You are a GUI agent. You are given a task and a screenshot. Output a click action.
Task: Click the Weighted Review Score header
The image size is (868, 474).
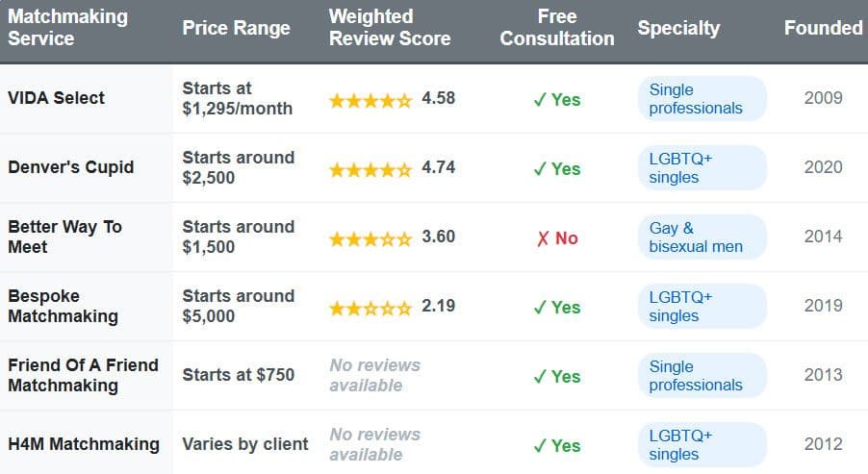389,28
